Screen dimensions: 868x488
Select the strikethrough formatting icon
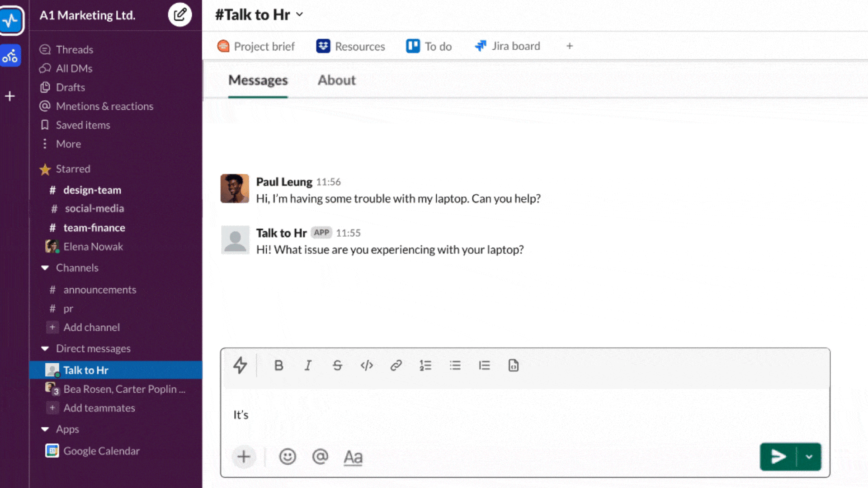coord(337,366)
